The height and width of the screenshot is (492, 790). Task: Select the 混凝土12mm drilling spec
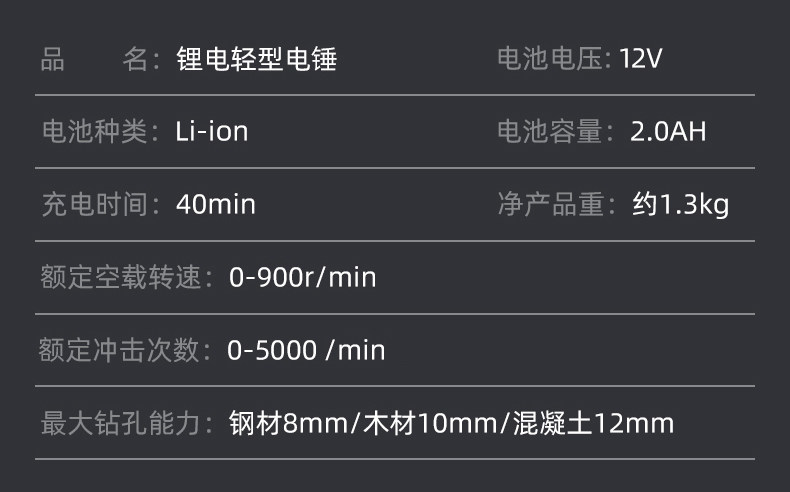coord(592,423)
